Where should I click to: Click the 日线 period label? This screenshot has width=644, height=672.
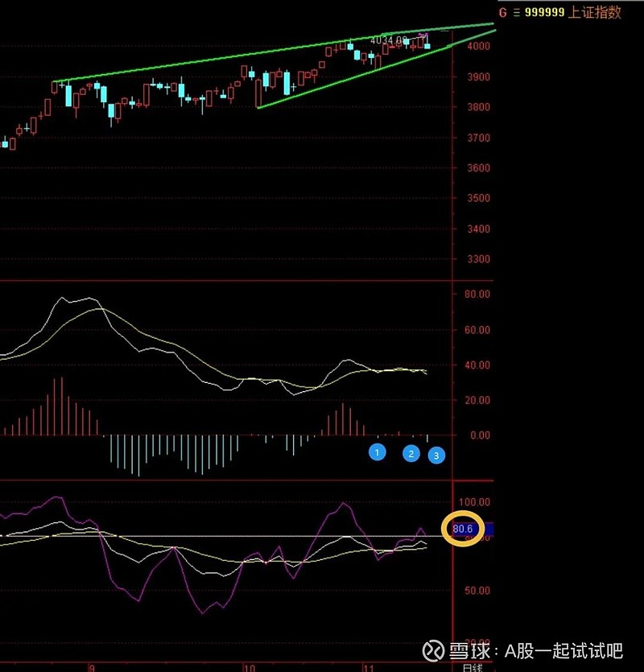(x=473, y=668)
